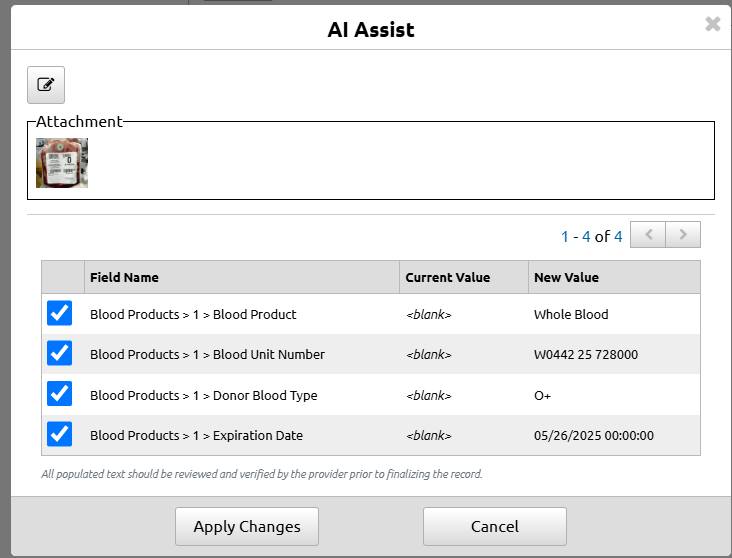Open the blood bag attachment thumbnail

pyautogui.click(x=62, y=163)
